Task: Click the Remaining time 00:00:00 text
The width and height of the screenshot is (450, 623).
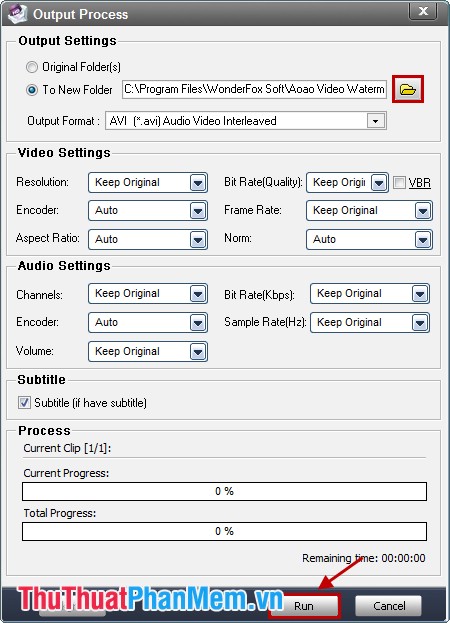Action: [x=363, y=558]
